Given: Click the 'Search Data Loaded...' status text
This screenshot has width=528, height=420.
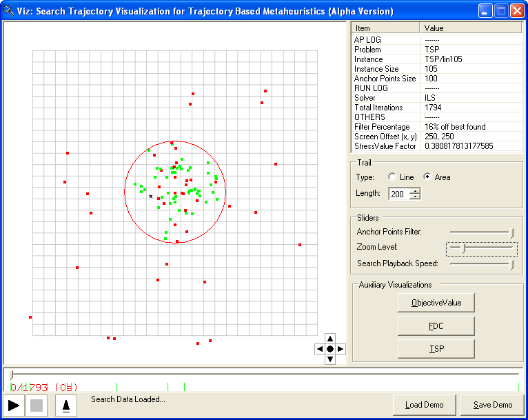Looking at the screenshot, I should 128,399.
